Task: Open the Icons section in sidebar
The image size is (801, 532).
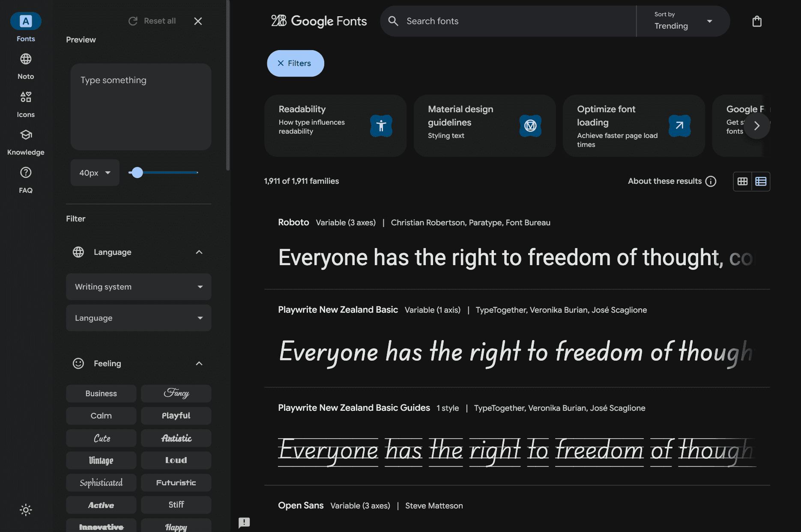Action: pyautogui.click(x=26, y=105)
